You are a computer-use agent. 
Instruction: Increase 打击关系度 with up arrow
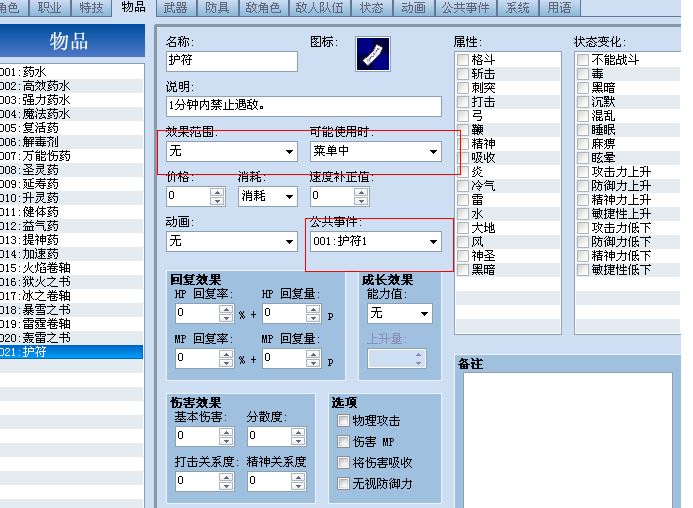click(226, 477)
